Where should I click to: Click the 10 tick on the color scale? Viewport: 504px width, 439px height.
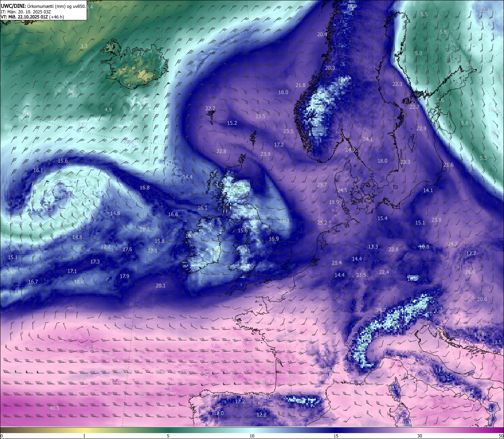coord(252,436)
